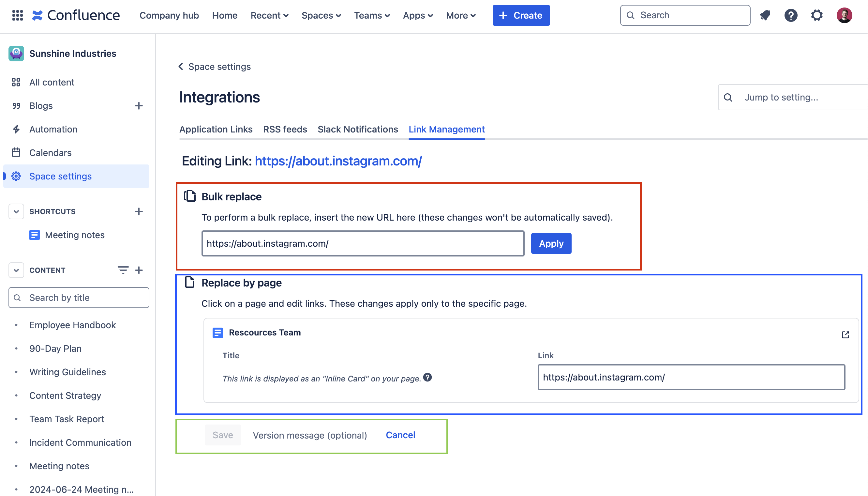Collapse the Shortcuts section

tap(16, 211)
